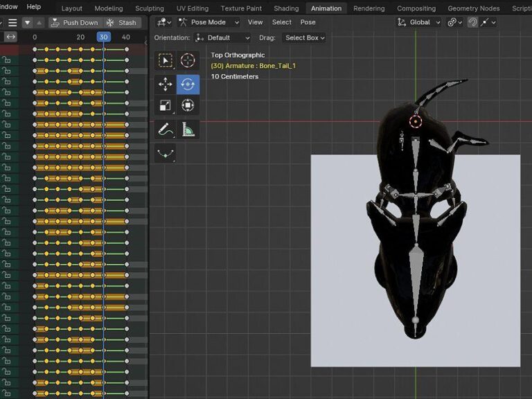Activate the 3D Cursor tool

tap(188, 61)
